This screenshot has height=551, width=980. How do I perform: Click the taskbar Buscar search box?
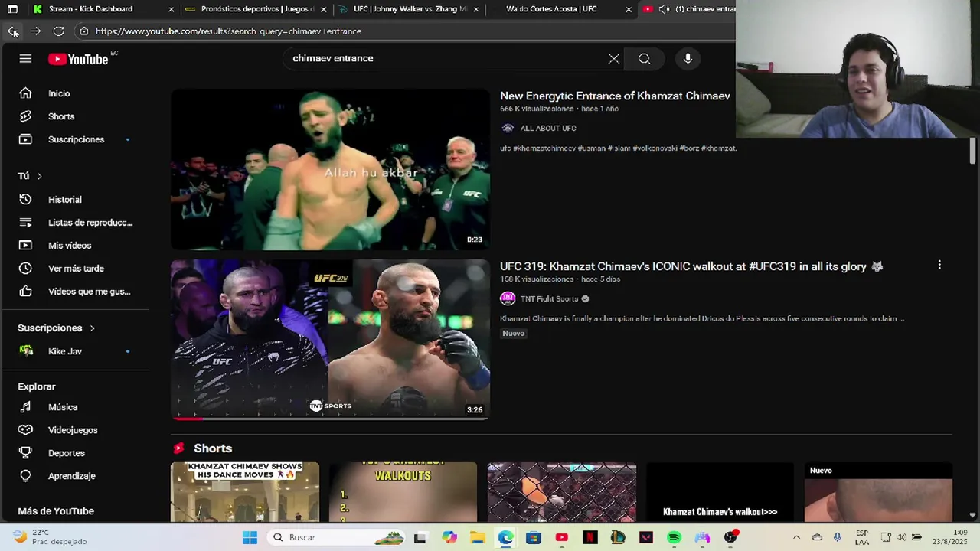(337, 537)
